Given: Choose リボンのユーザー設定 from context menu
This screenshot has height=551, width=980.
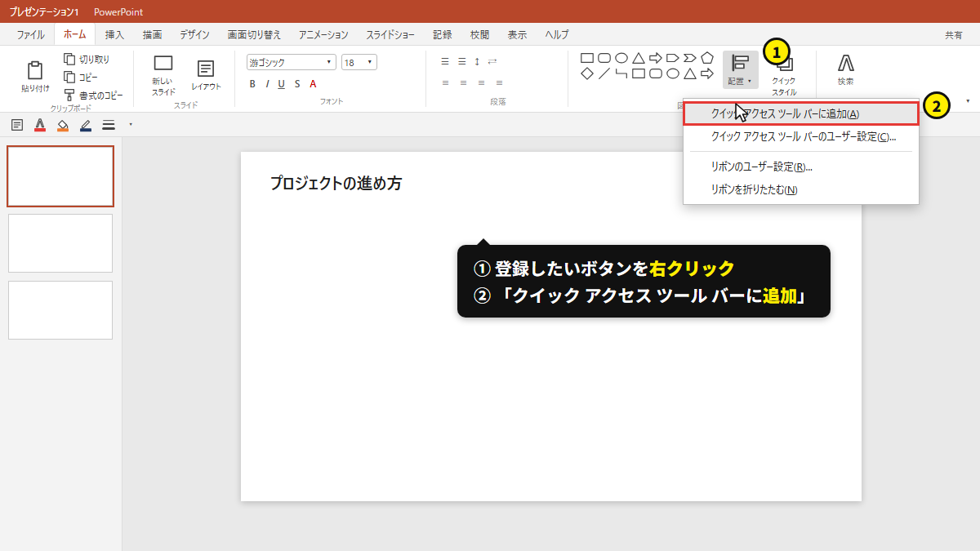Looking at the screenshot, I should [801, 167].
